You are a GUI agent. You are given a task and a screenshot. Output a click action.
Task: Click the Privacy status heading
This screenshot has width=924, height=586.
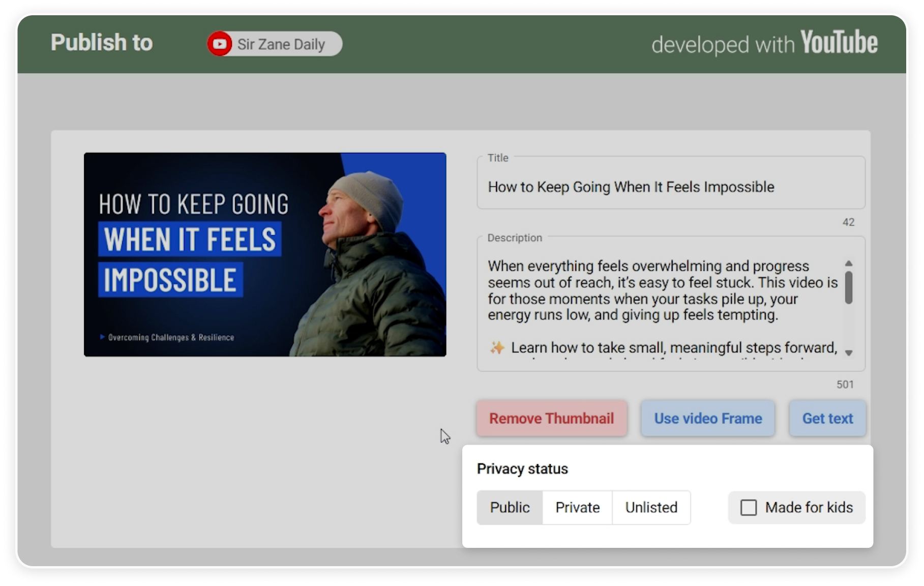522,469
